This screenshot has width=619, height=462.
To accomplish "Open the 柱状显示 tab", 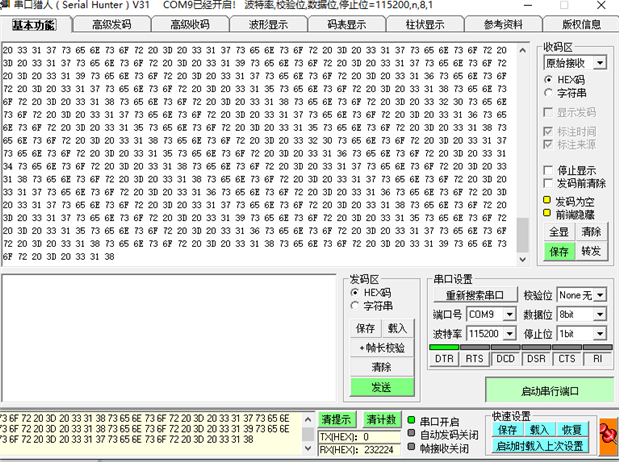I will click(425, 25).
